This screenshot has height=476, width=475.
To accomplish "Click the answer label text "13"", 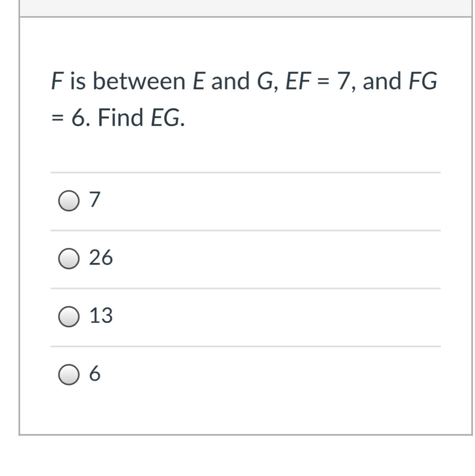I will [101, 316].
